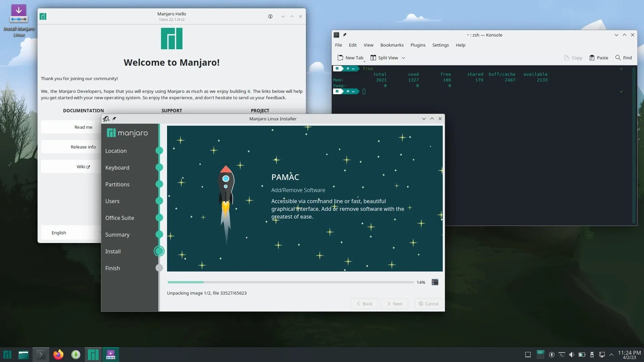Expand hidden system tray icons arrow
Viewport: 644px width, 362px height.
pyautogui.click(x=611, y=355)
